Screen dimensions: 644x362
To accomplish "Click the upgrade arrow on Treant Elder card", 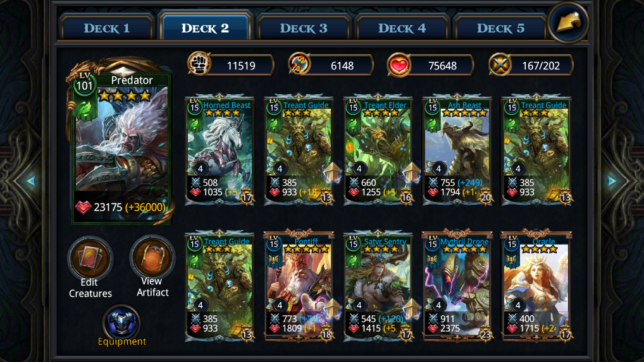I will pos(412,171).
